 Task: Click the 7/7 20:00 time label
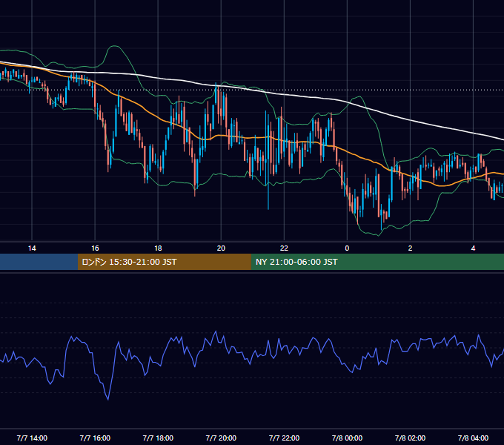coord(221,438)
